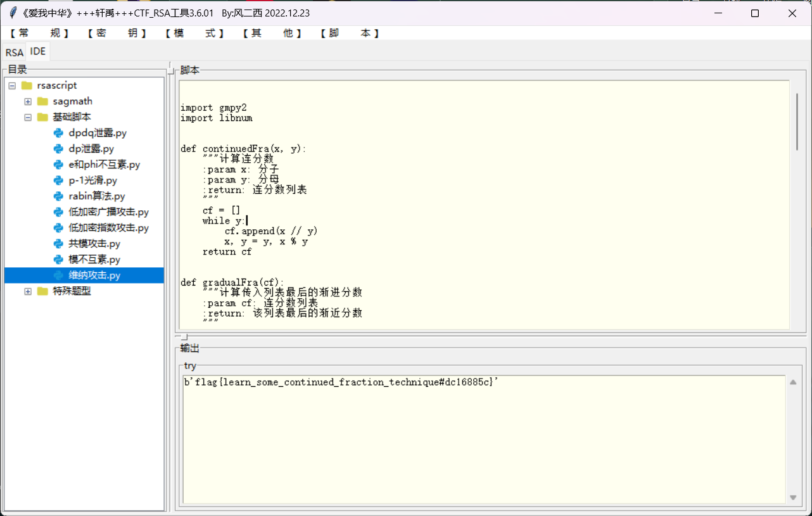Open the 低加密广播攻击.py script
Image resolution: width=812 pixels, height=516 pixels.
[x=109, y=212]
